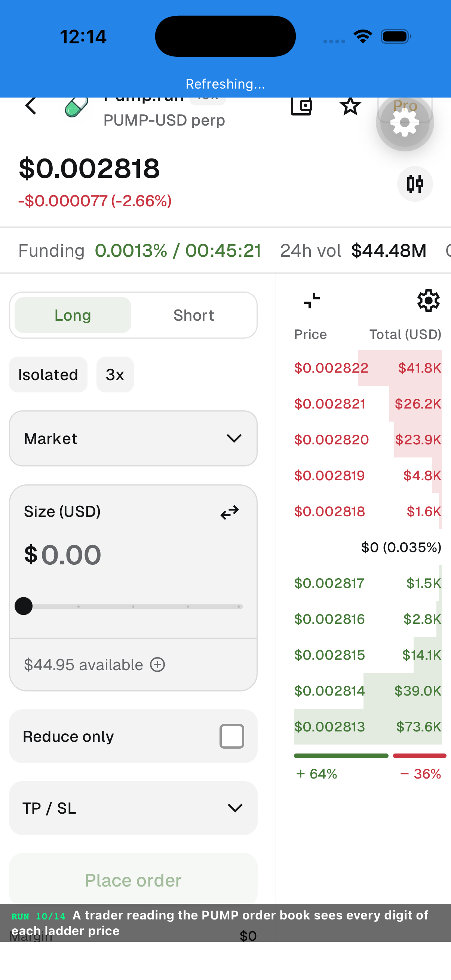
Task: Tap the Size (USD) slider handle
Action: point(24,606)
